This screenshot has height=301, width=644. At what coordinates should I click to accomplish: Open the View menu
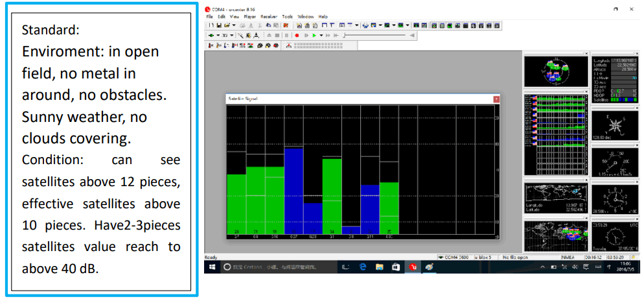coord(235,17)
